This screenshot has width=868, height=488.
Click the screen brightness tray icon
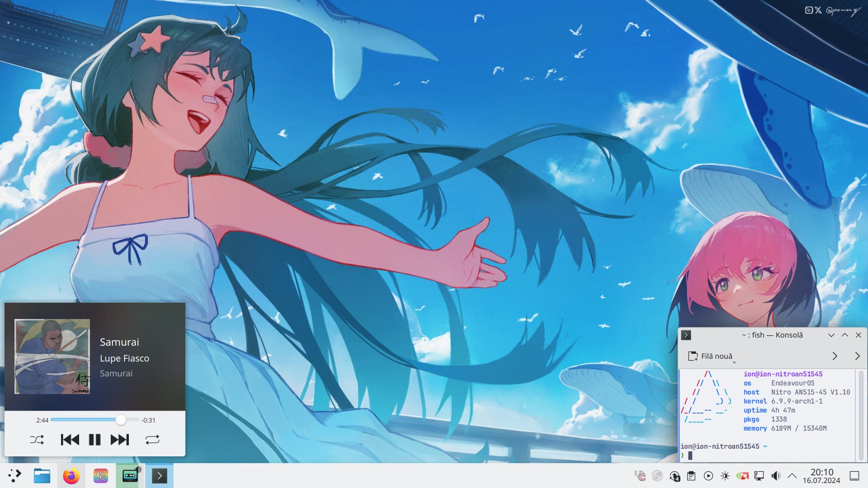pyautogui.click(x=725, y=476)
